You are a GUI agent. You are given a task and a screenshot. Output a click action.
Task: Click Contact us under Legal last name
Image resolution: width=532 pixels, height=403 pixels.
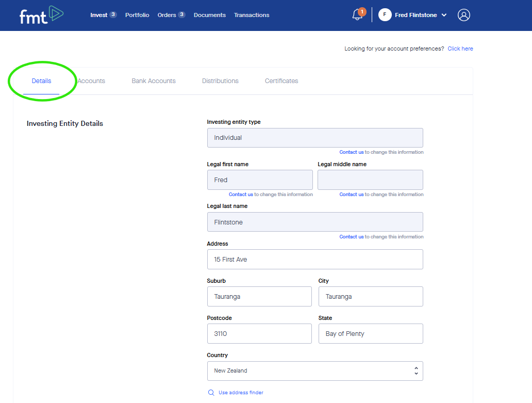pyautogui.click(x=352, y=237)
